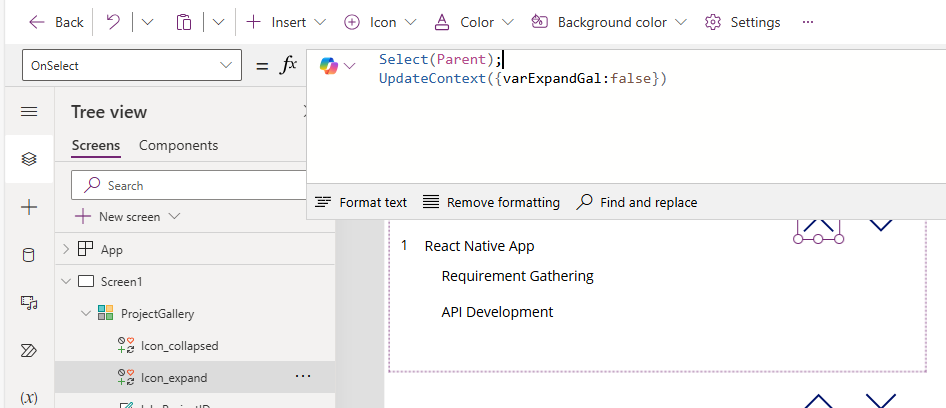Select Screen1 in tree view
The height and width of the screenshot is (408, 946).
pyautogui.click(x=121, y=281)
